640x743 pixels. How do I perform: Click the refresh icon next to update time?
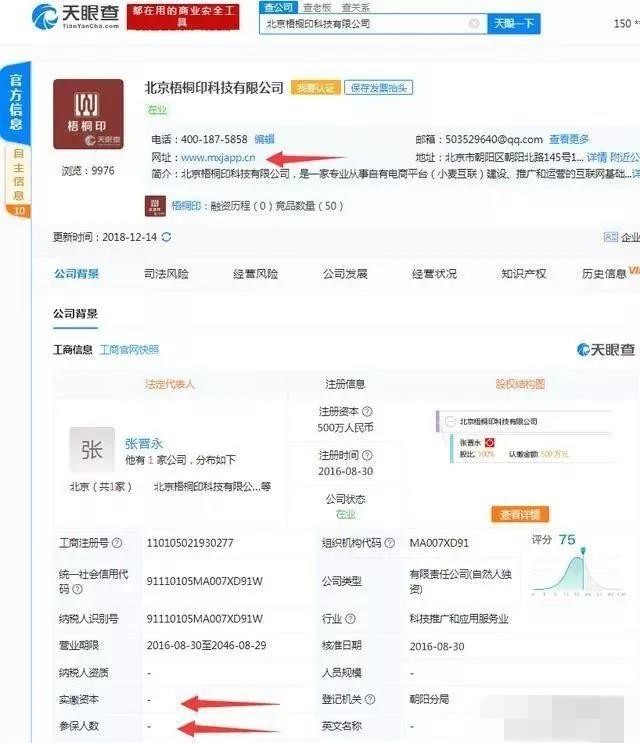click(x=166, y=237)
